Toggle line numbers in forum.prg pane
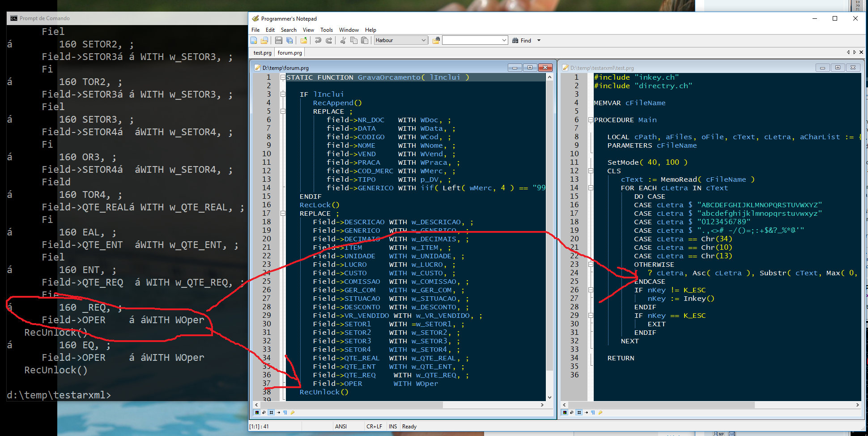 point(271,412)
